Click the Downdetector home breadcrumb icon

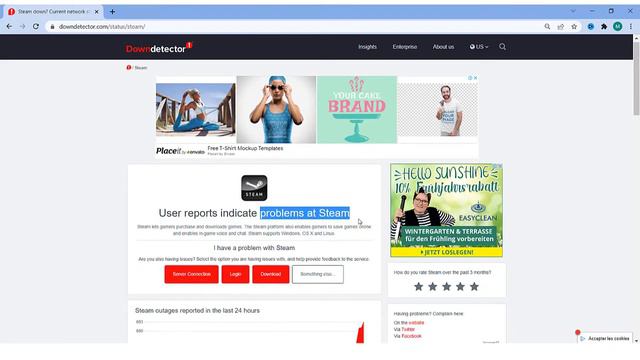point(129,67)
